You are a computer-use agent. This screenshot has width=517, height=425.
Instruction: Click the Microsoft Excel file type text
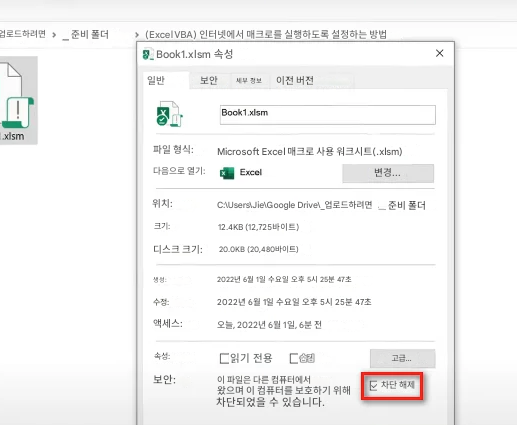310,152
